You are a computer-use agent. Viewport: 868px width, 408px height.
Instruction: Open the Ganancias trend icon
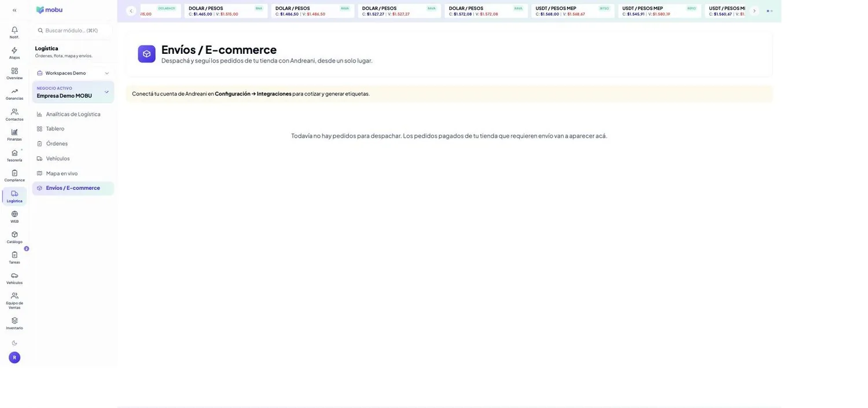pyautogui.click(x=14, y=94)
